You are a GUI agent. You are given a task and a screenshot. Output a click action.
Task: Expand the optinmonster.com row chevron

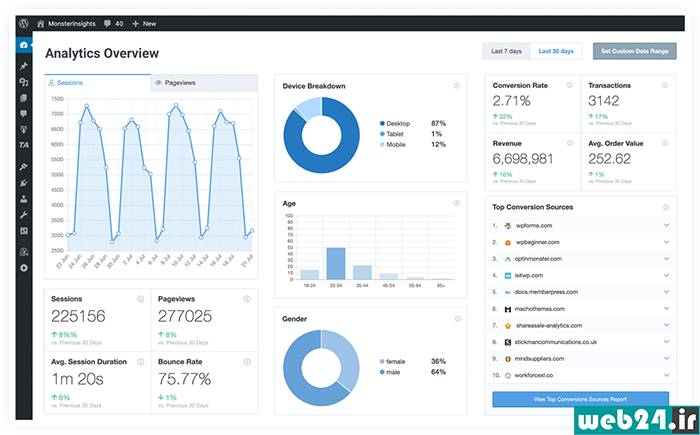coord(666,259)
